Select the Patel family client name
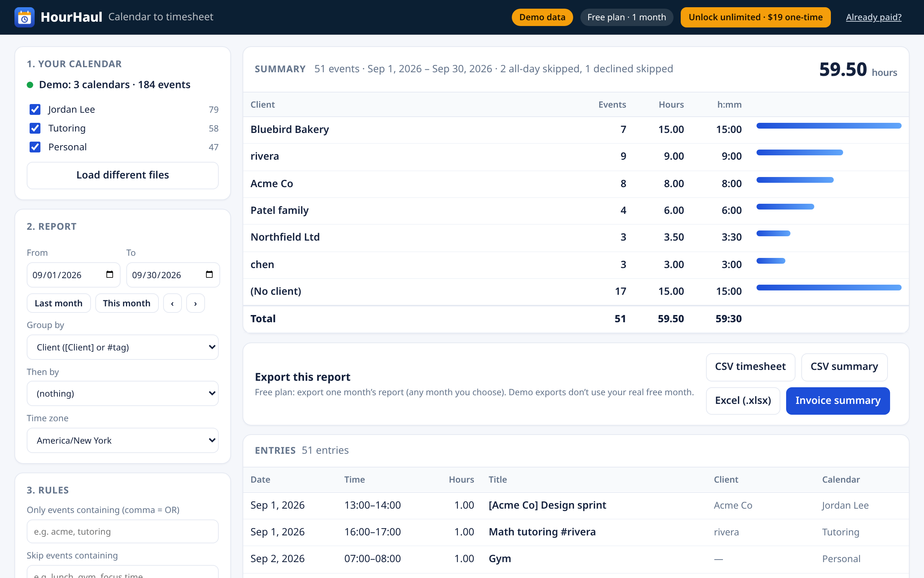This screenshot has height=578, width=924. point(279,210)
